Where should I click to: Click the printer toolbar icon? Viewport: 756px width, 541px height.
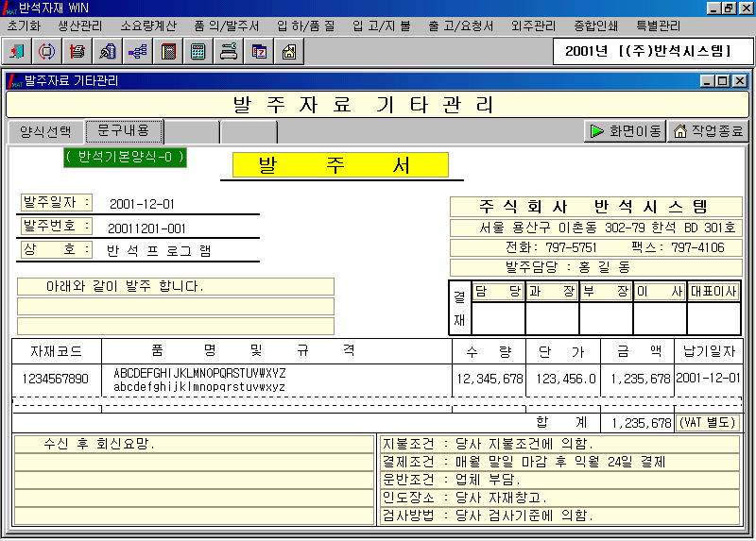point(77,52)
